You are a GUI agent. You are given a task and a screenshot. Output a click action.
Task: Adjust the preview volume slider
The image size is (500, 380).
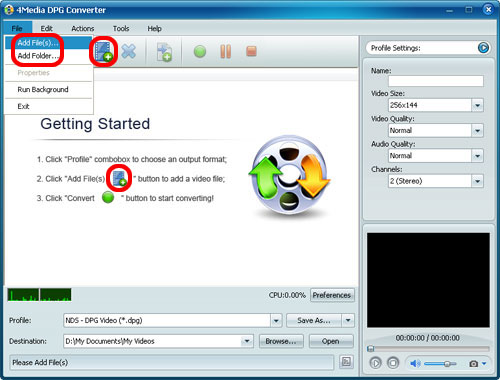[x=440, y=364]
